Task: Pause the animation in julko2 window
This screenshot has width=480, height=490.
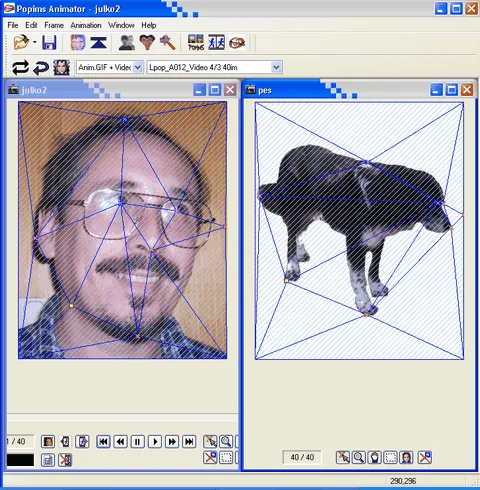Action: click(137, 442)
